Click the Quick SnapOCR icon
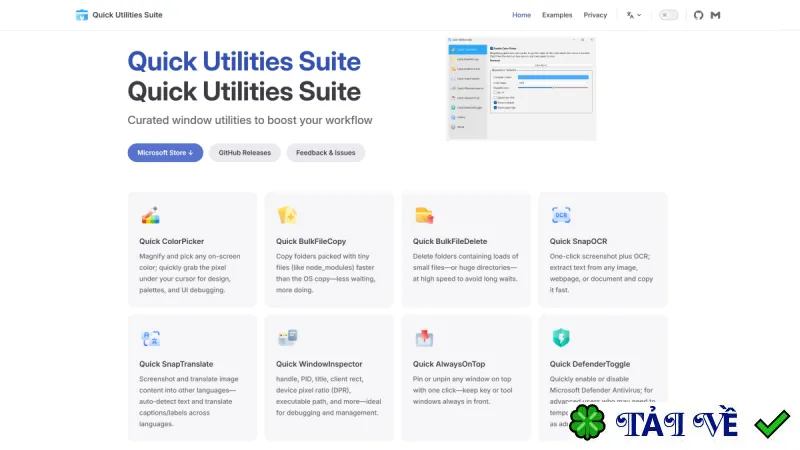 click(561, 215)
